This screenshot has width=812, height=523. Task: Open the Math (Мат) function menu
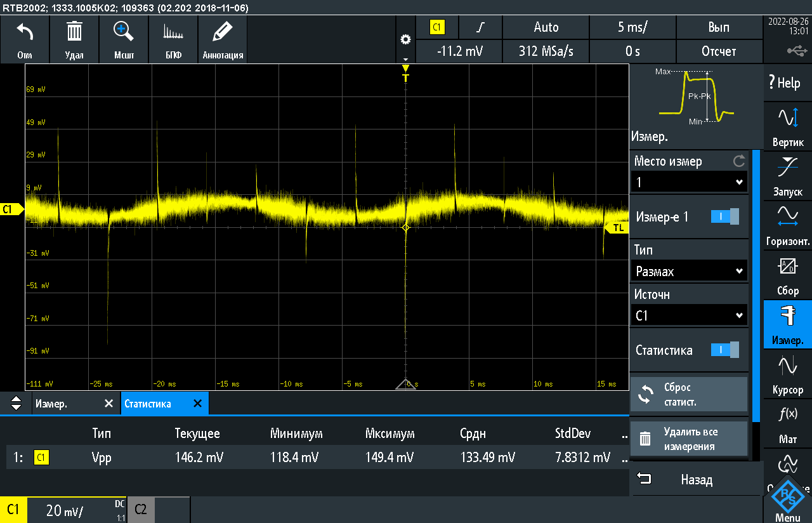788,423
